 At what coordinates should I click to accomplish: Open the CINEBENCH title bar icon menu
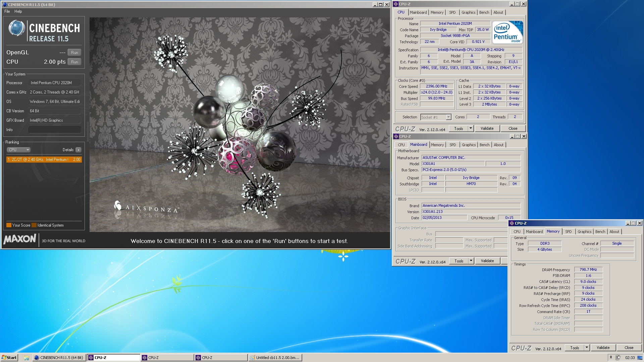5,4
